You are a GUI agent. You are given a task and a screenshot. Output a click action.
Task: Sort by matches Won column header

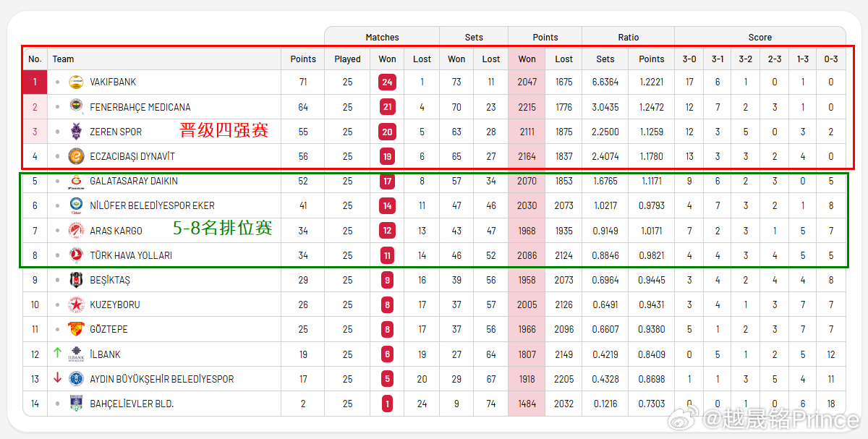pyautogui.click(x=387, y=59)
